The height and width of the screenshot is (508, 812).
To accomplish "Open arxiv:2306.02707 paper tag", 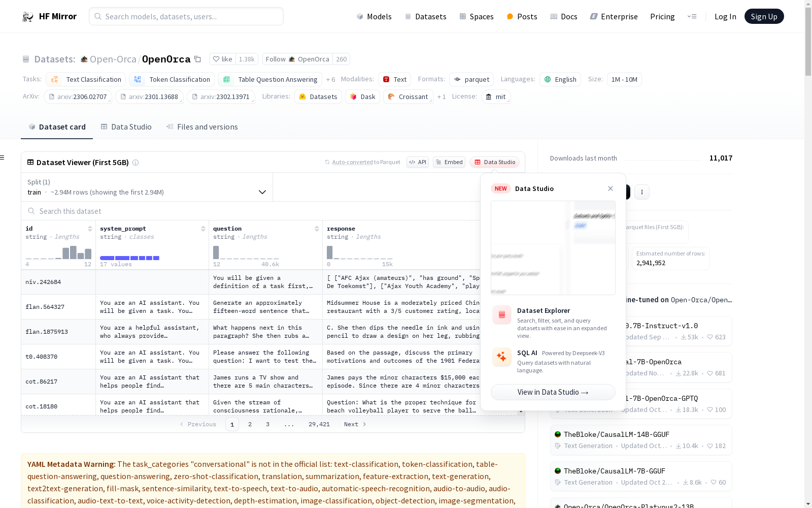I will point(78,97).
